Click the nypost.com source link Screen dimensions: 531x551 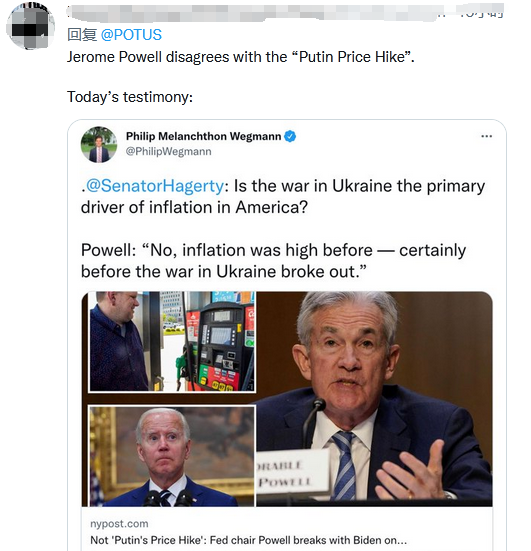pyautogui.click(x=119, y=524)
